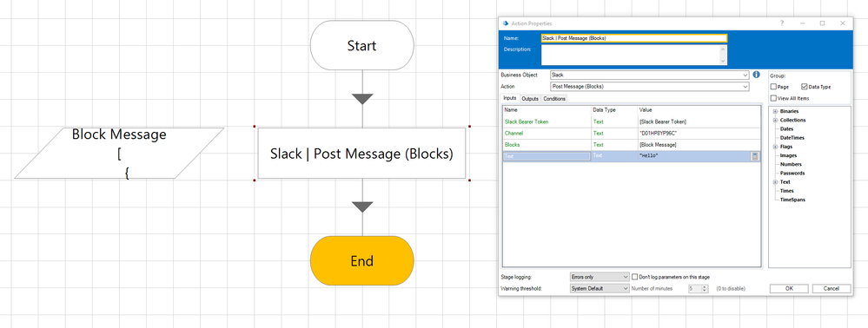Click the Blocks input name cell
The height and width of the screenshot is (328, 868).
547,145
